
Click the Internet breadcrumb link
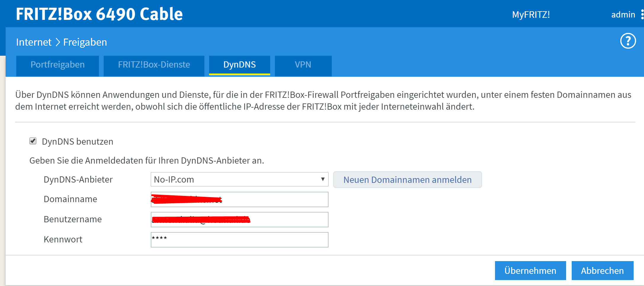point(34,42)
